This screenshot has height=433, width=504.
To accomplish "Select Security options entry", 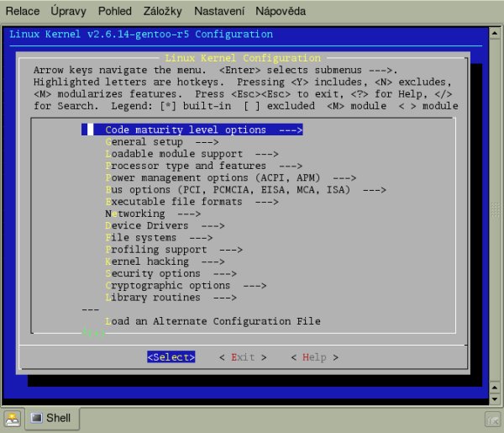I will click(x=171, y=273).
